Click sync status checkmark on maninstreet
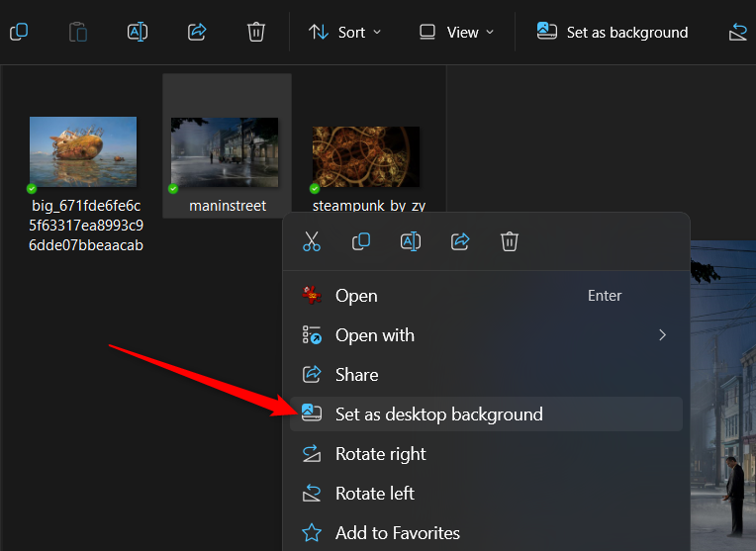 pos(173,189)
